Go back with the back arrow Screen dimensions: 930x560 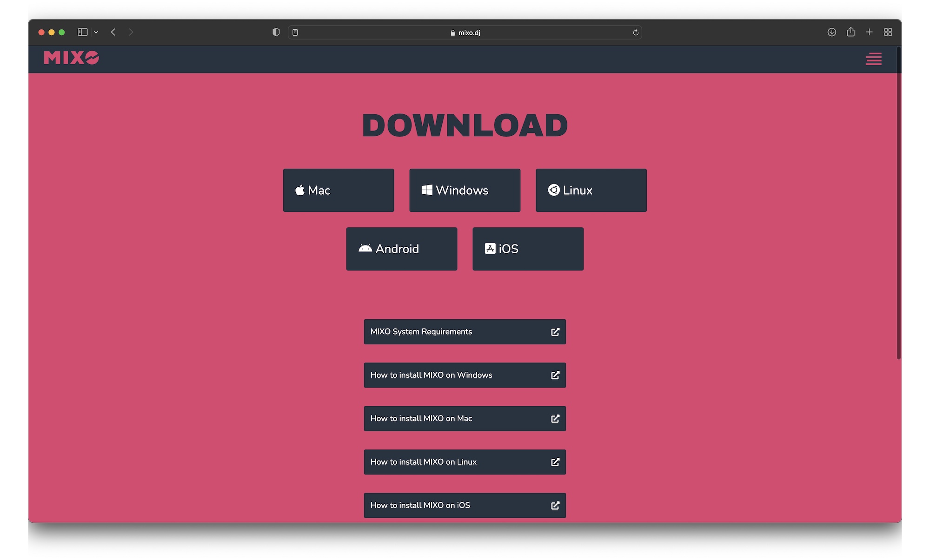[113, 32]
